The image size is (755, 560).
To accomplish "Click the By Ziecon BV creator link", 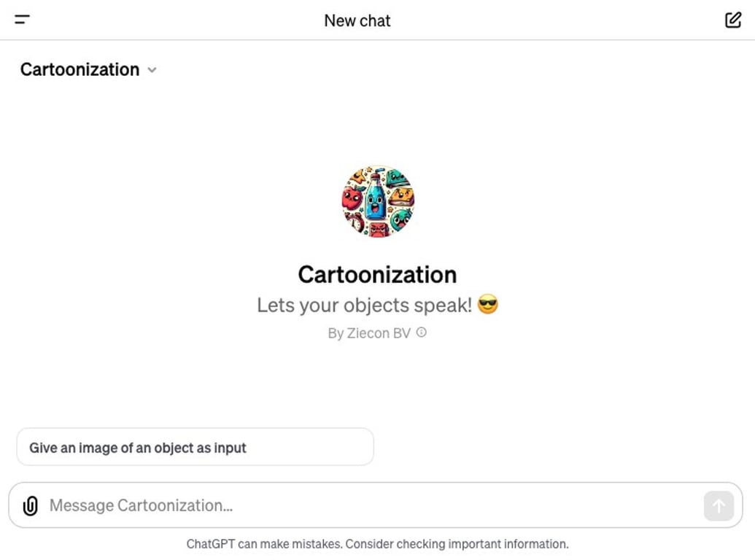I will coord(376,333).
